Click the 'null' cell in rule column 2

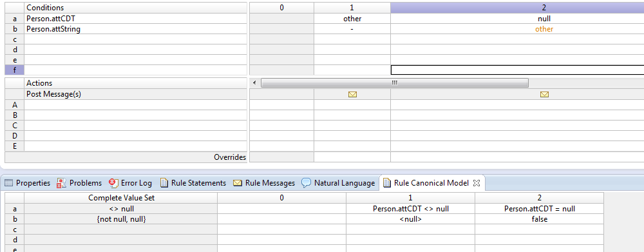pos(518,19)
